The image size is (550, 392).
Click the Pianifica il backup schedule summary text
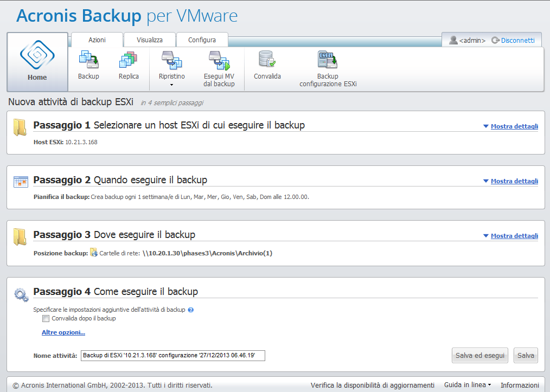click(171, 197)
